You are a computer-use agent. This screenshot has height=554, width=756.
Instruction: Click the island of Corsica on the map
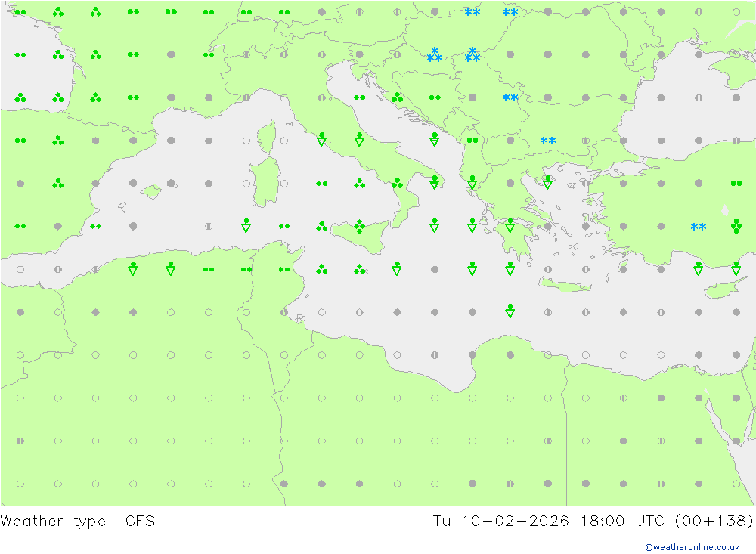pyautogui.click(x=268, y=137)
